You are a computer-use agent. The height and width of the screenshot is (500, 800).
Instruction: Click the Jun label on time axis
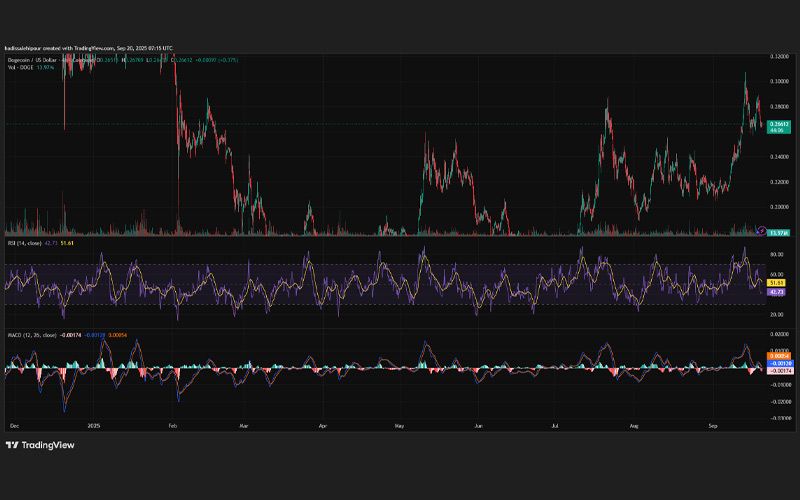tap(478, 426)
